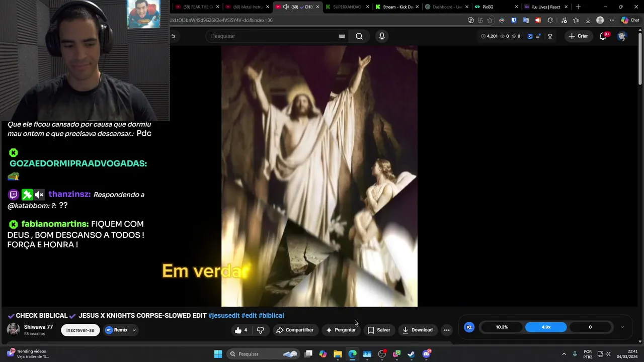The width and height of the screenshot is (644, 362).
Task: Click the Perguntar ask button
Action: click(x=341, y=330)
